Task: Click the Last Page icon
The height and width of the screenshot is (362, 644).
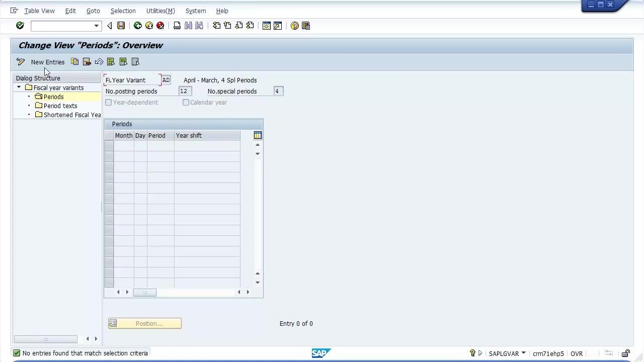Action: pos(250,26)
